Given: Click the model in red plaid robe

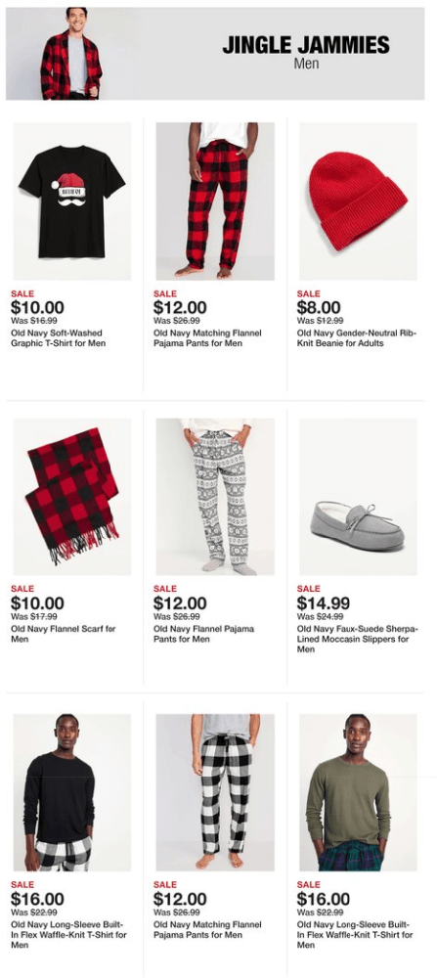Looking at the screenshot, I should [71, 54].
